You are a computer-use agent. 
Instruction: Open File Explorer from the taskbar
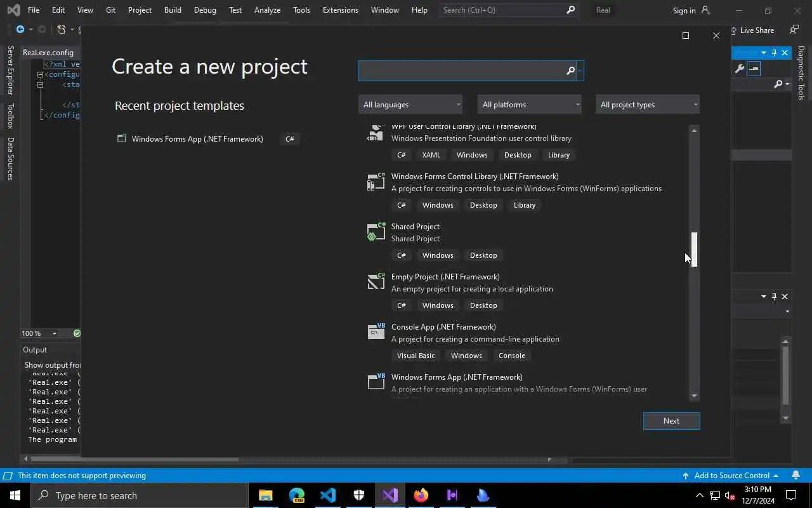click(x=265, y=495)
